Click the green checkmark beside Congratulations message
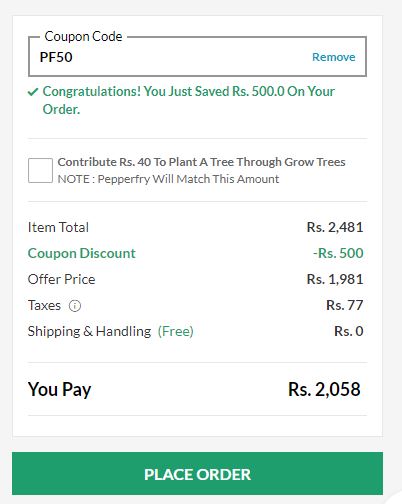 33,92
